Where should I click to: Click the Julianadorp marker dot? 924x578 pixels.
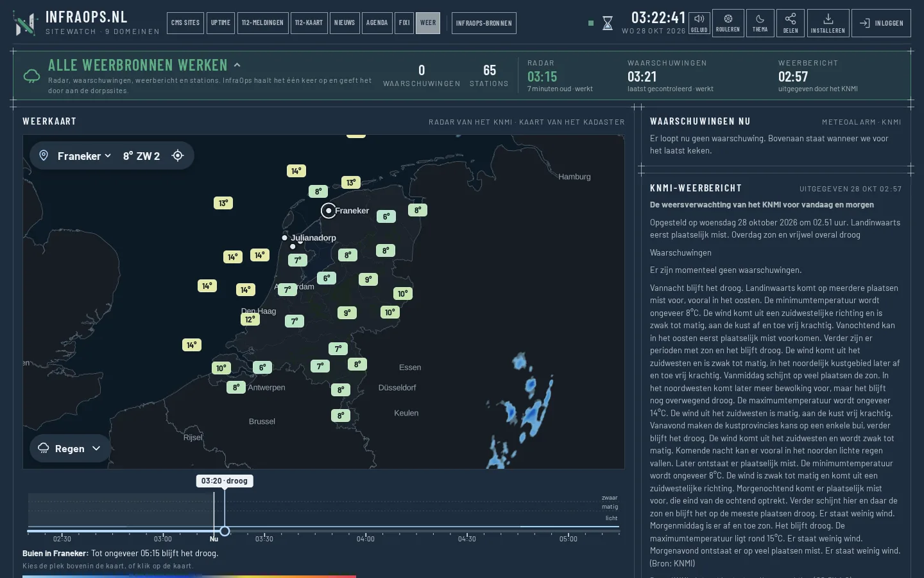(284, 238)
